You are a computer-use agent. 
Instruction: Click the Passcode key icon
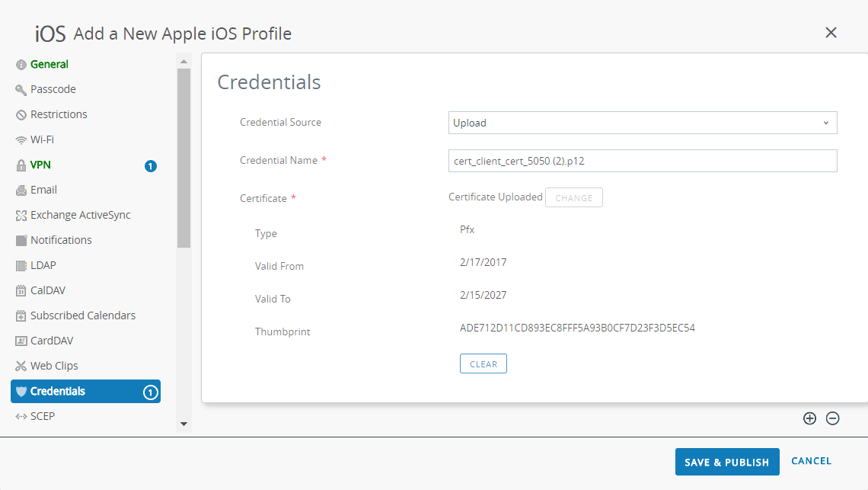[x=21, y=90]
